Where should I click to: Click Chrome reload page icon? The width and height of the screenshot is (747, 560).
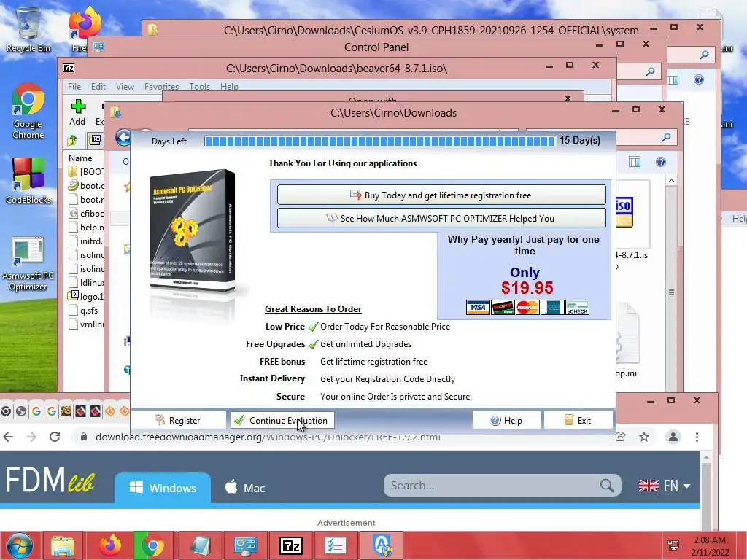pos(55,437)
